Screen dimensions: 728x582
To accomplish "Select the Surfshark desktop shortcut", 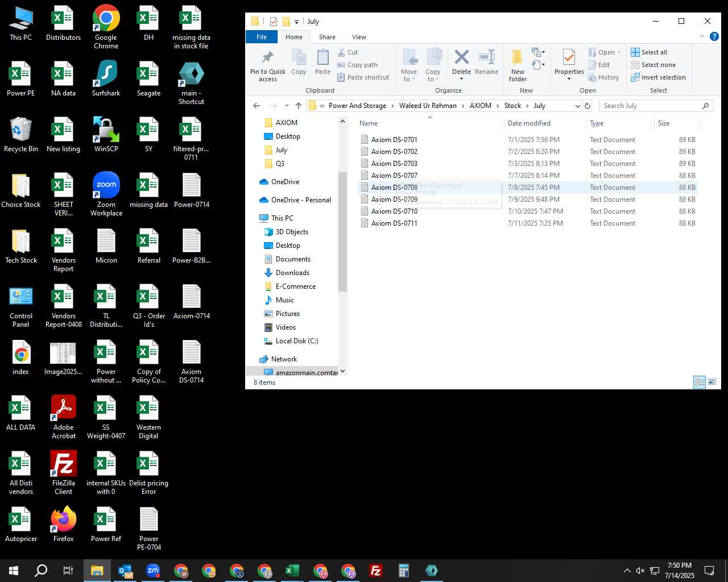I will [106, 80].
